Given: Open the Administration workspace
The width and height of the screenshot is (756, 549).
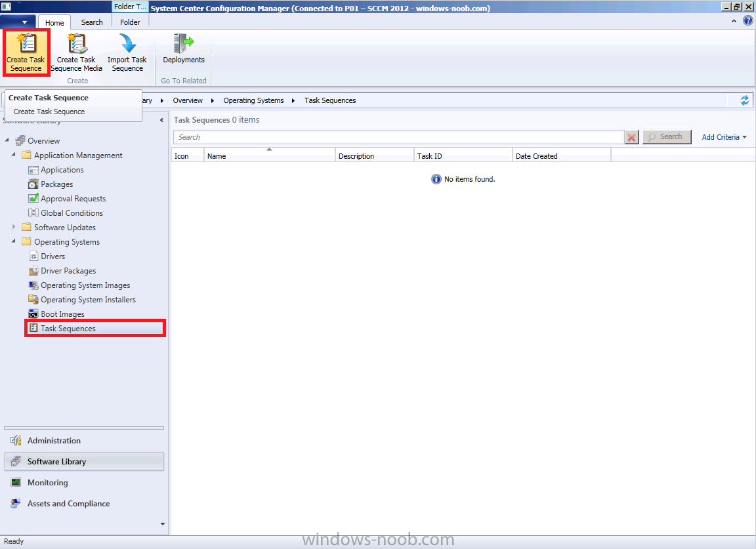Looking at the screenshot, I should [x=84, y=441].
